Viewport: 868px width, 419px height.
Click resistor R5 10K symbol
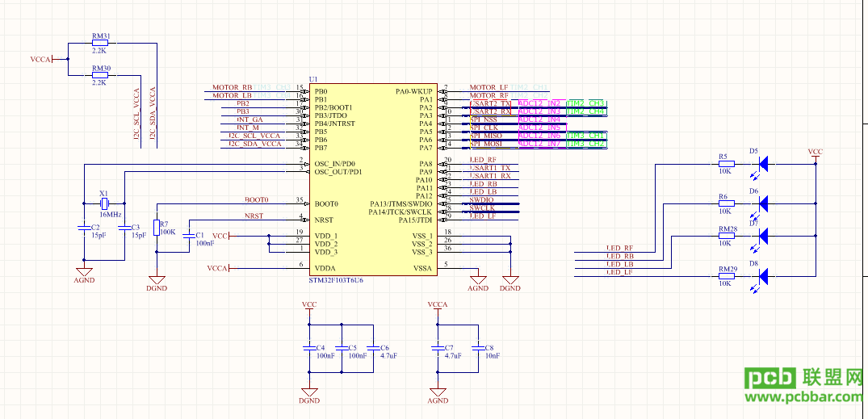[x=726, y=164]
